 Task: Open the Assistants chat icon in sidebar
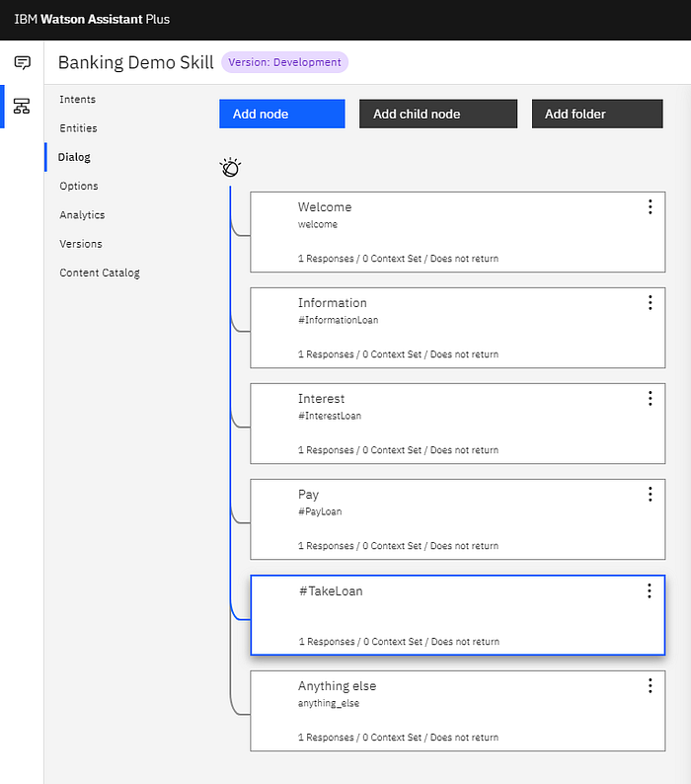[22, 63]
